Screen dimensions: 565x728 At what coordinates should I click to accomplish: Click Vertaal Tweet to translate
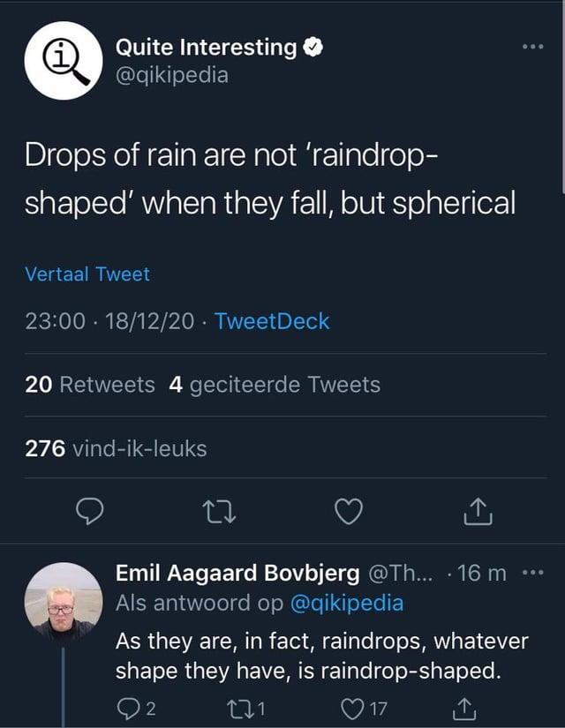(87, 275)
